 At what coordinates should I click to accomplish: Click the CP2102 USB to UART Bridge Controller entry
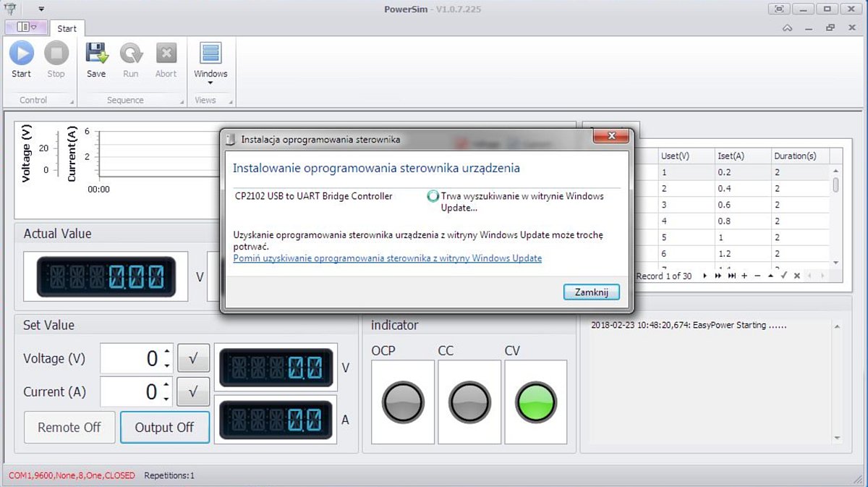tap(314, 196)
